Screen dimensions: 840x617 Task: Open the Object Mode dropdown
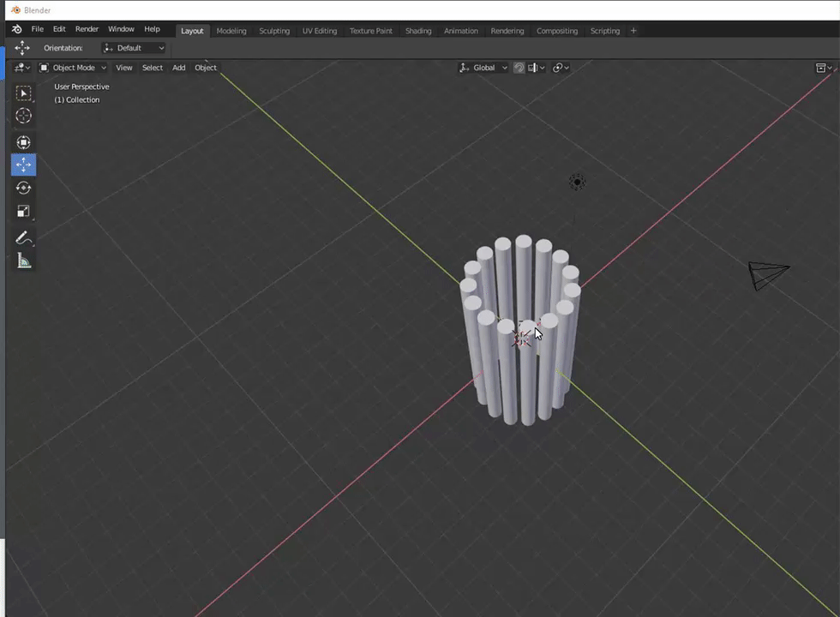73,68
